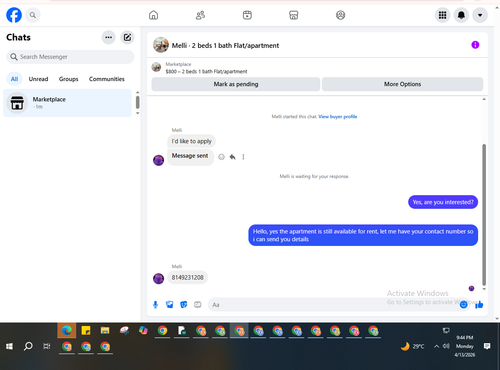500x370 pixels.
Task: Click the $800 listing thumbnail
Action: 156,67
